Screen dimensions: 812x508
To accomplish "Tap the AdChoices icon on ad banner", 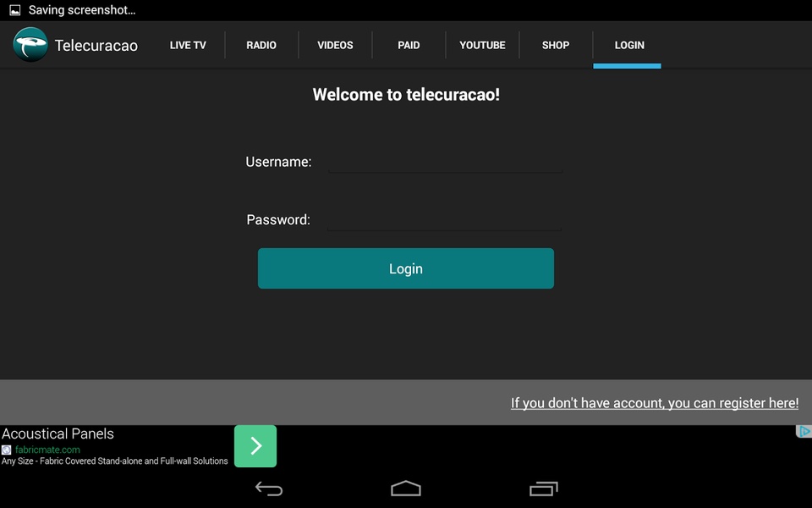I will [804, 431].
